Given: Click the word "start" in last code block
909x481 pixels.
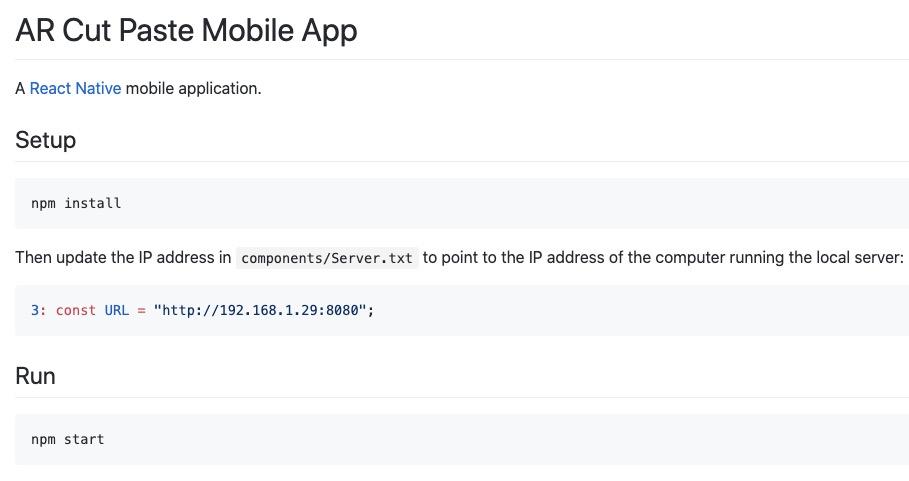Looking at the screenshot, I should [x=84, y=439].
